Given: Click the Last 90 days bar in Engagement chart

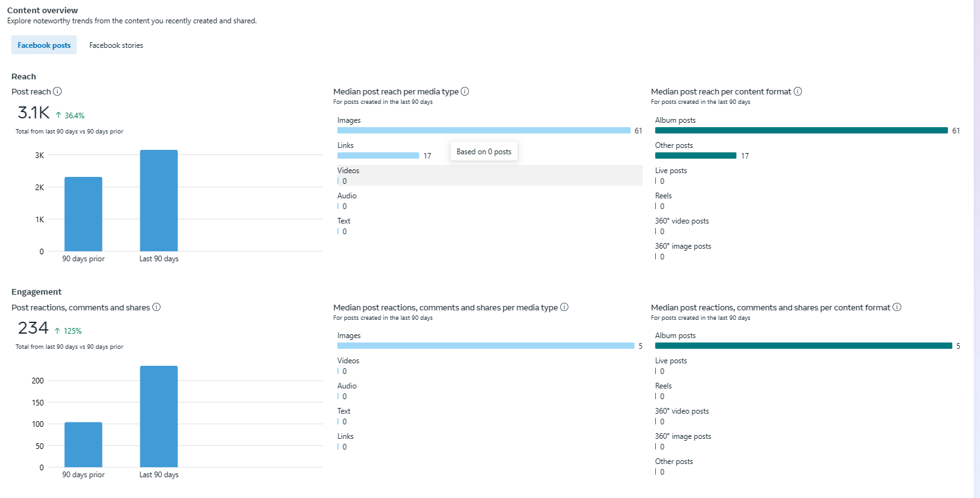Looking at the screenshot, I should coord(159,417).
